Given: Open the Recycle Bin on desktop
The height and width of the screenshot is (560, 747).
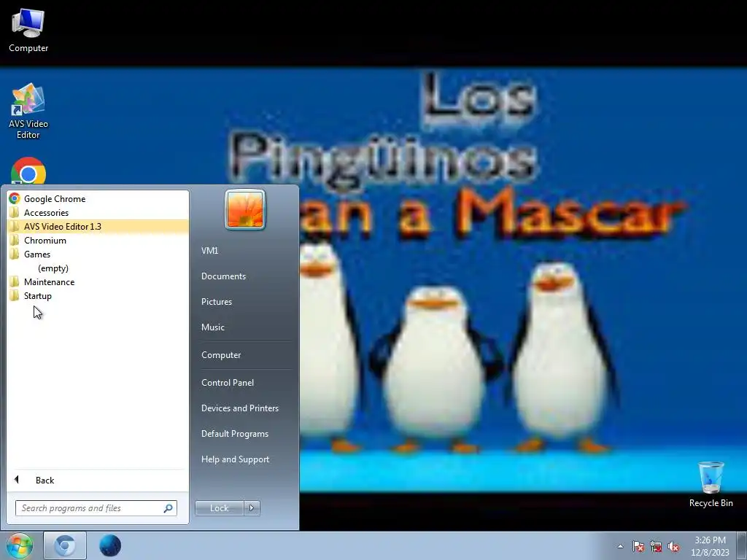Looking at the screenshot, I should [x=711, y=484].
